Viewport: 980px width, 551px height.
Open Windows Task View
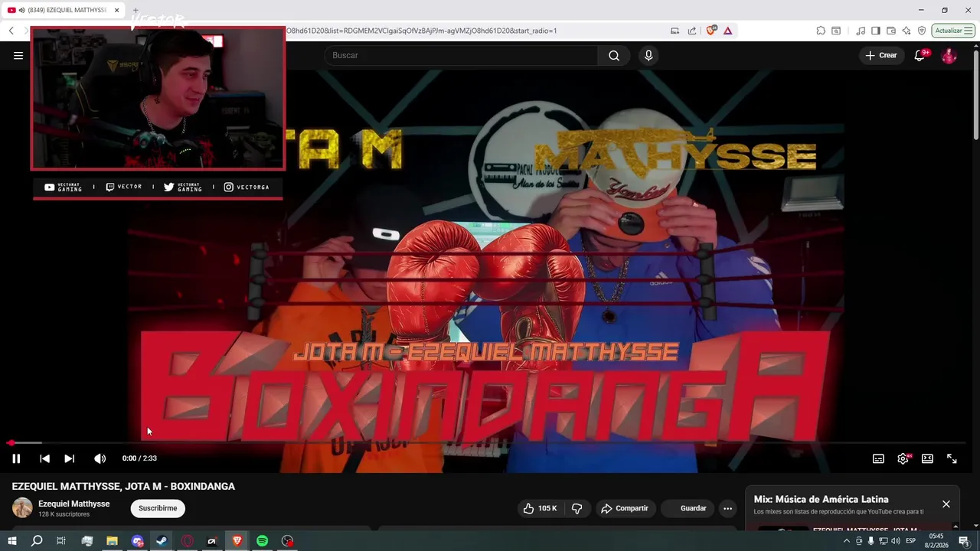pyautogui.click(x=61, y=541)
